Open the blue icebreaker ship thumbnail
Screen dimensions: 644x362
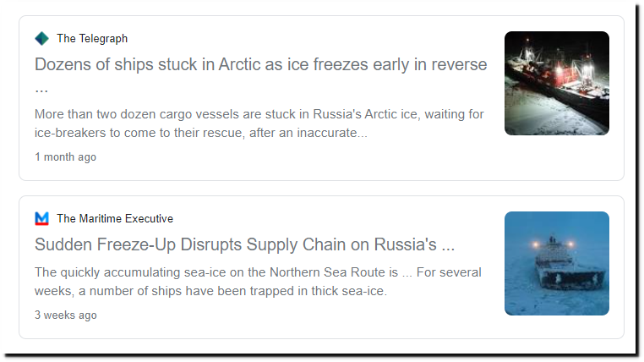point(556,263)
